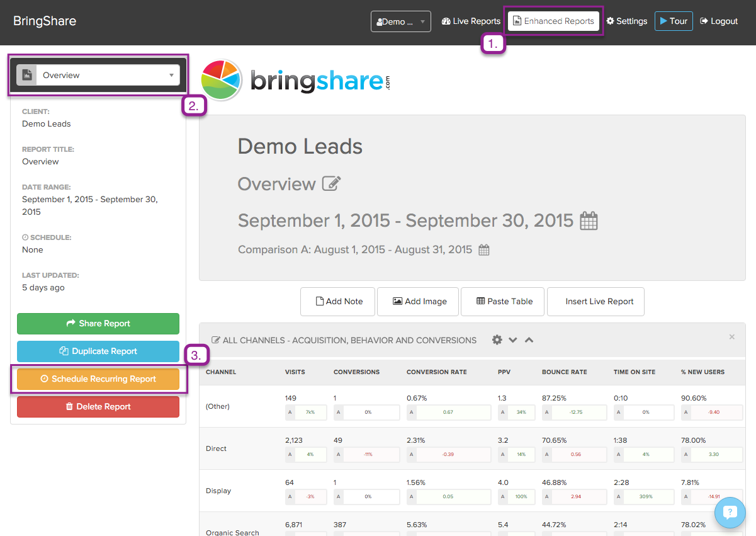Start the Tour
Viewport: 756px width, 536px height.
674,21
